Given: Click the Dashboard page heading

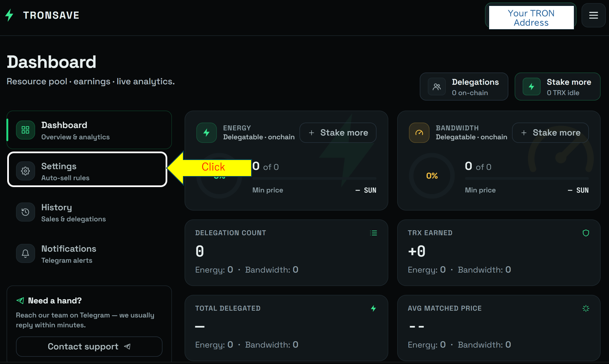Looking at the screenshot, I should click(52, 62).
